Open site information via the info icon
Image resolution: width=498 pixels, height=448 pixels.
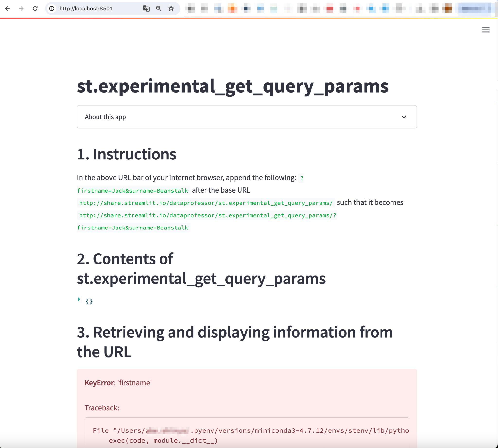click(52, 9)
